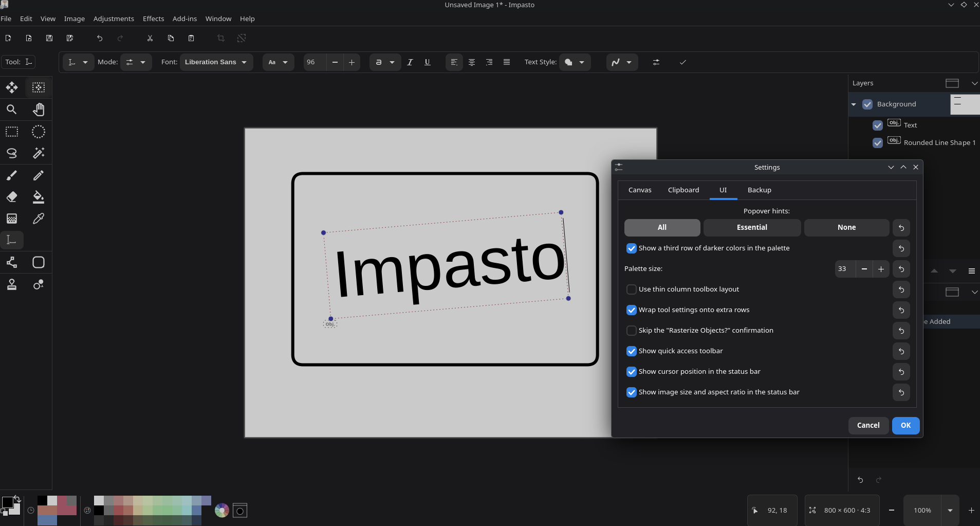980x526 pixels.
Task: Switch to the Backup settings tab
Action: (760, 190)
